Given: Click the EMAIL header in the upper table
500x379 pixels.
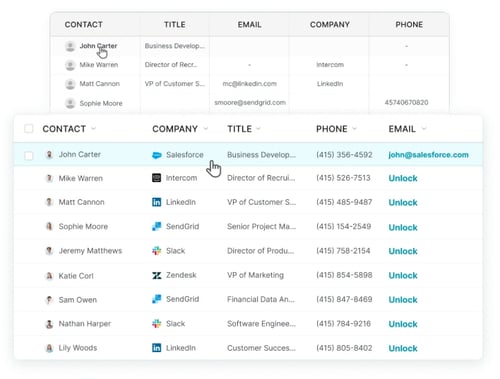Looking at the screenshot, I should click(x=249, y=25).
